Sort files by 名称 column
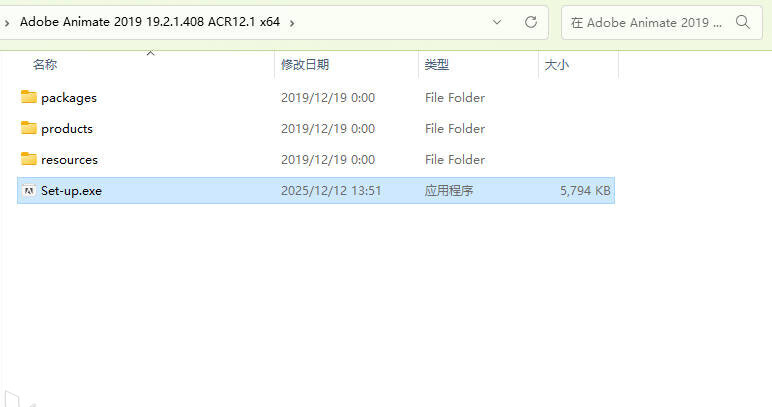Viewport: 772px width, 407px height. coord(45,64)
